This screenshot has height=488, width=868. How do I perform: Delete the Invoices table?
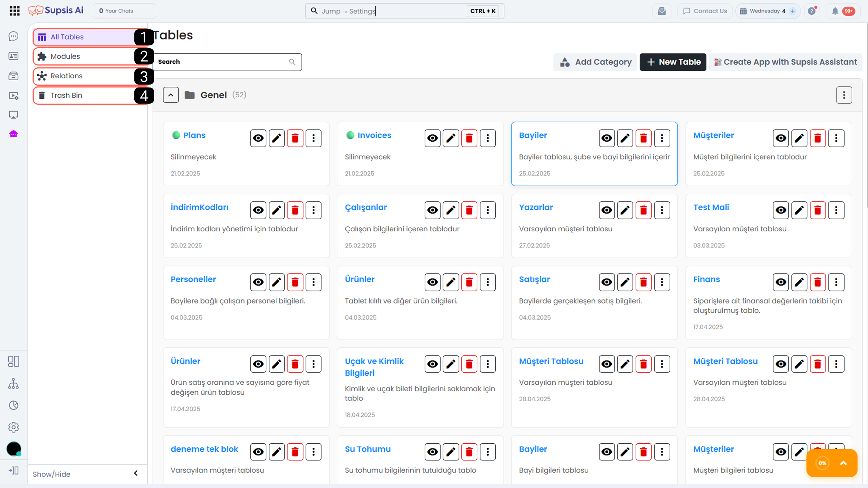point(469,138)
